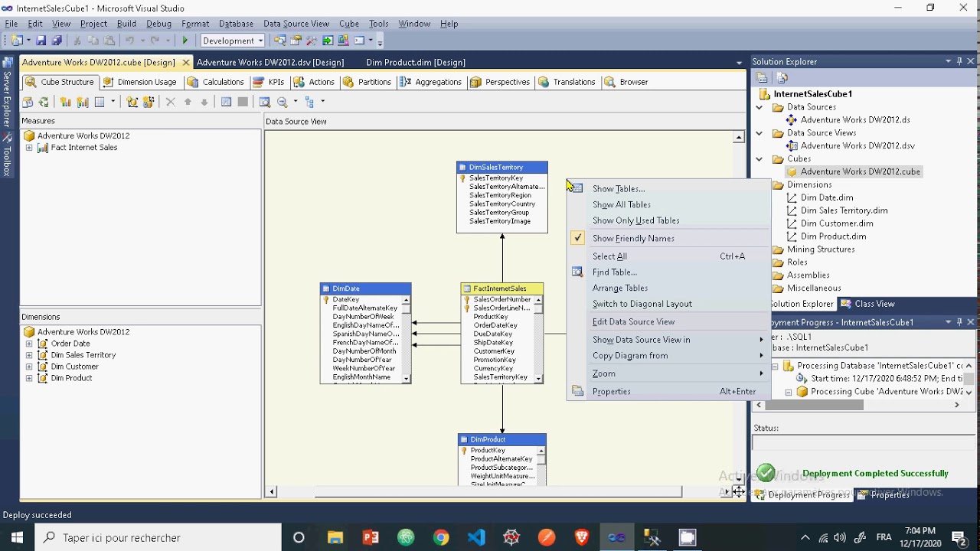Open the Partitions tab
Screen dimensions: 980x551
(x=367, y=82)
